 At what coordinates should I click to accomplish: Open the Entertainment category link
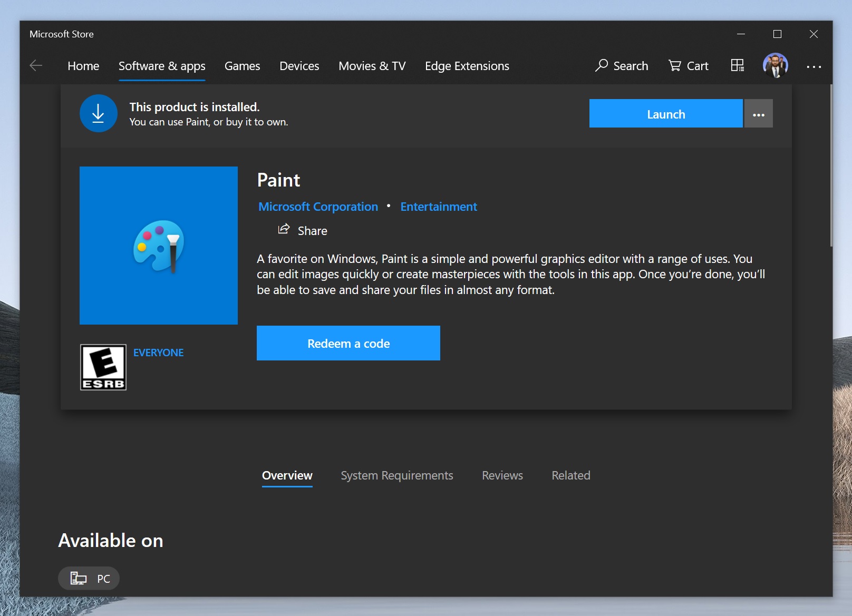coord(439,207)
